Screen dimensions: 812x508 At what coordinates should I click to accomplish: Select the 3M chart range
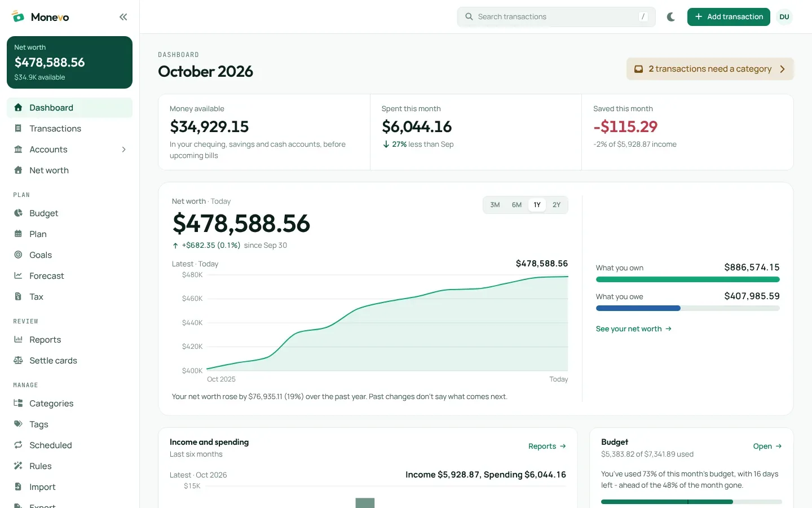coord(495,205)
